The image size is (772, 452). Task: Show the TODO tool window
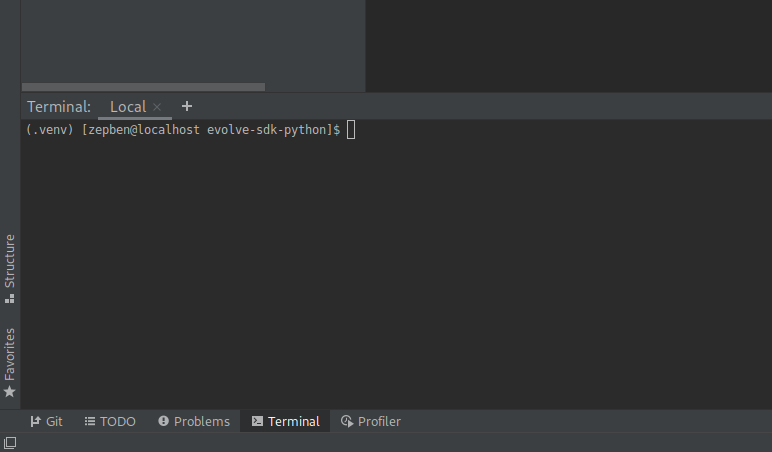pyautogui.click(x=117, y=422)
